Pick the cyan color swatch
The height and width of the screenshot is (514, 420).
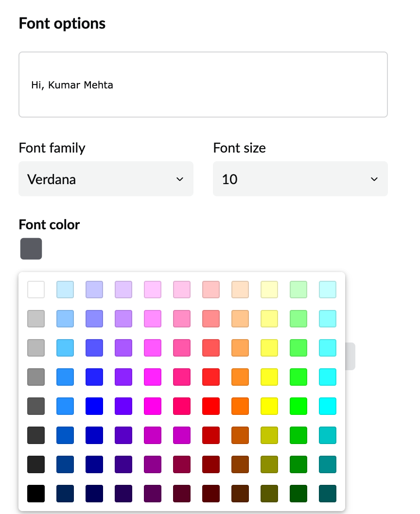[x=328, y=406]
